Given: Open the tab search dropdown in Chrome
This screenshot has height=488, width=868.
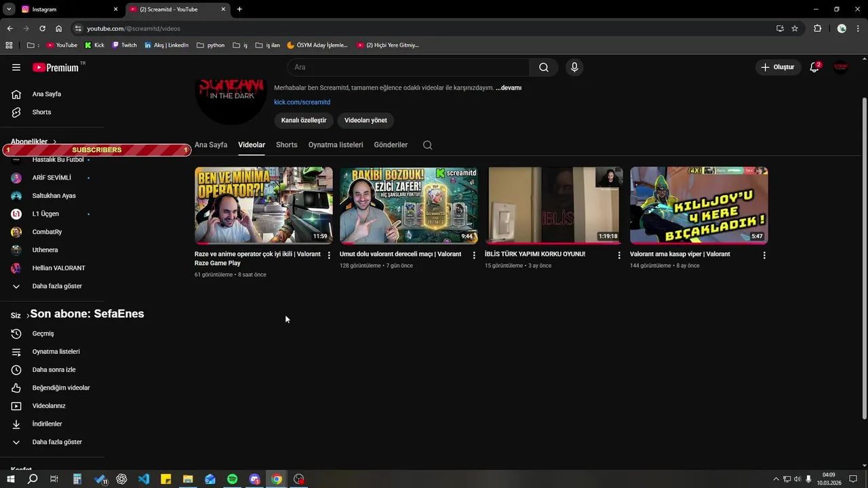Looking at the screenshot, I should pyautogui.click(x=9, y=9).
